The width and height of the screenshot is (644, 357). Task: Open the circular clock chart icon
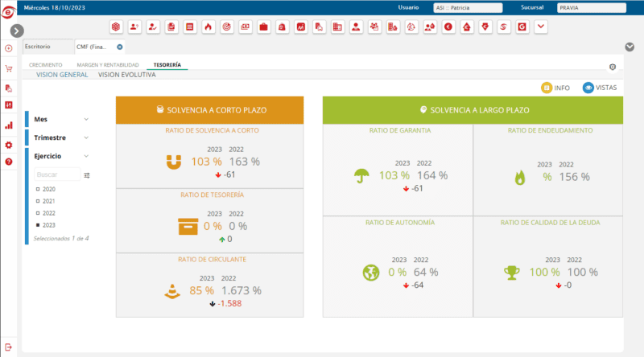[411, 27]
